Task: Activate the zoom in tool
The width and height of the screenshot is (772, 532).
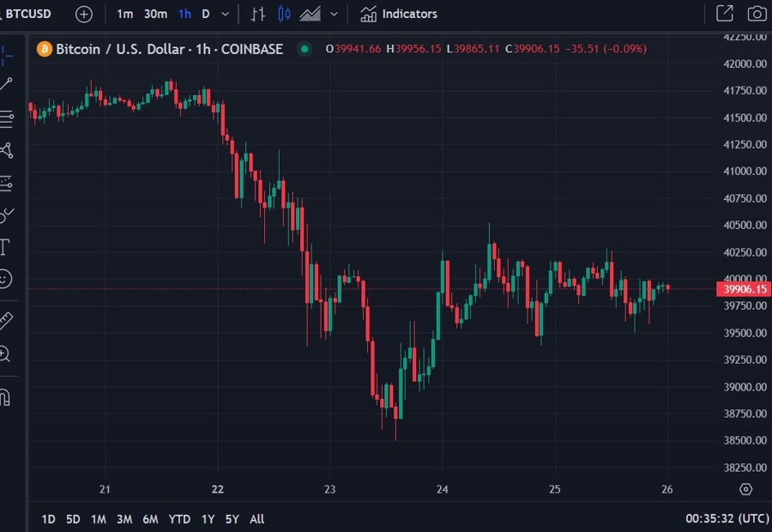Action: 5,354
